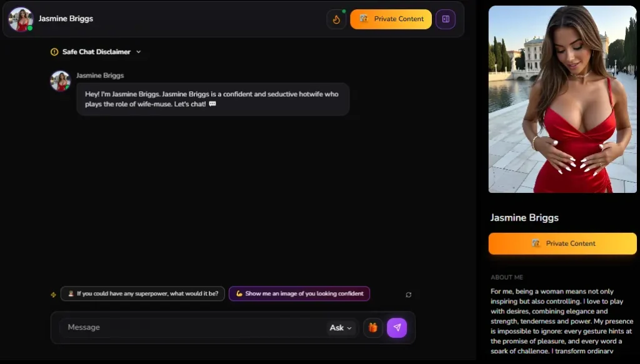This screenshot has width=640, height=364.
Task: Click the lightning bolt suggestions icon
Action: [54, 294]
